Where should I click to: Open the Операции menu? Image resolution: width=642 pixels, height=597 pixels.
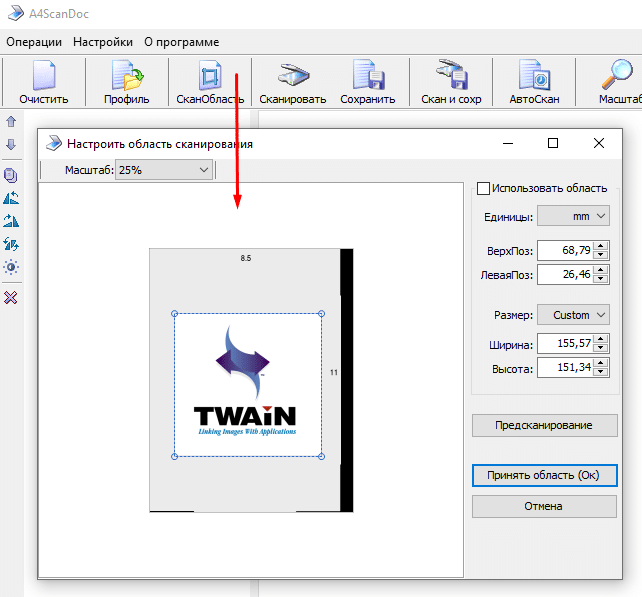pos(34,42)
